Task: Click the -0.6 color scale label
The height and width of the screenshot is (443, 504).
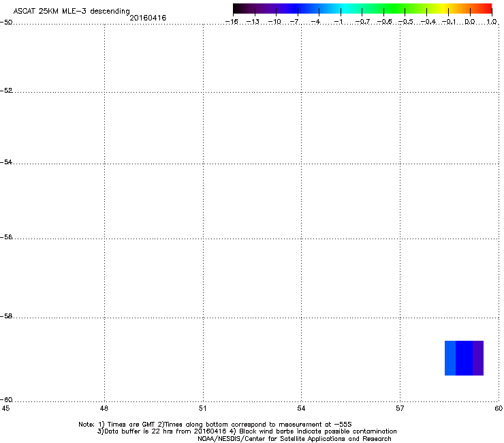Action: 384,22
